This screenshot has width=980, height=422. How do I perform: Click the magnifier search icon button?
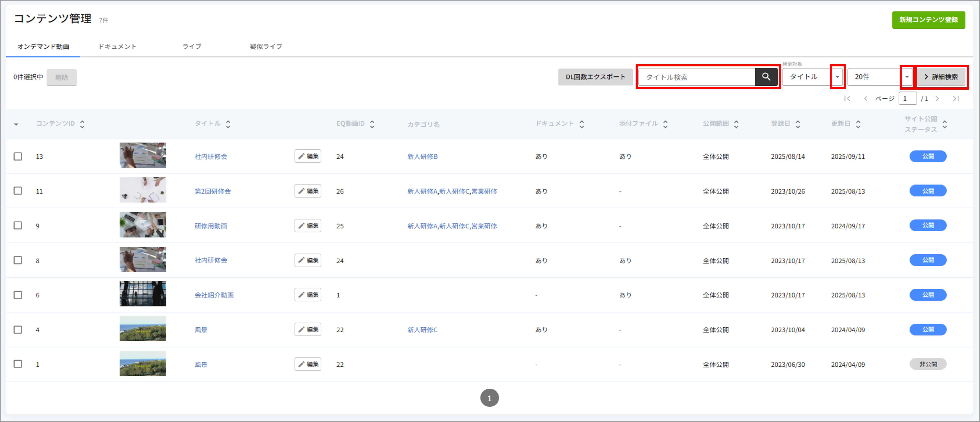[766, 77]
